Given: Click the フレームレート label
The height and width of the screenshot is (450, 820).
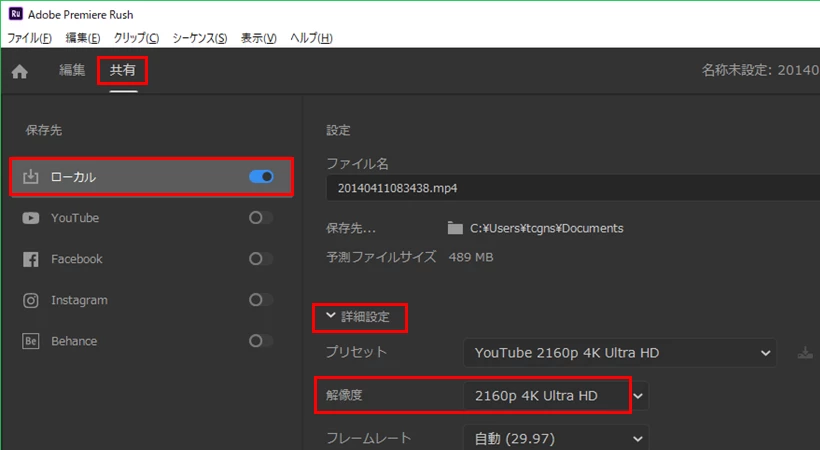Looking at the screenshot, I should tap(369, 438).
